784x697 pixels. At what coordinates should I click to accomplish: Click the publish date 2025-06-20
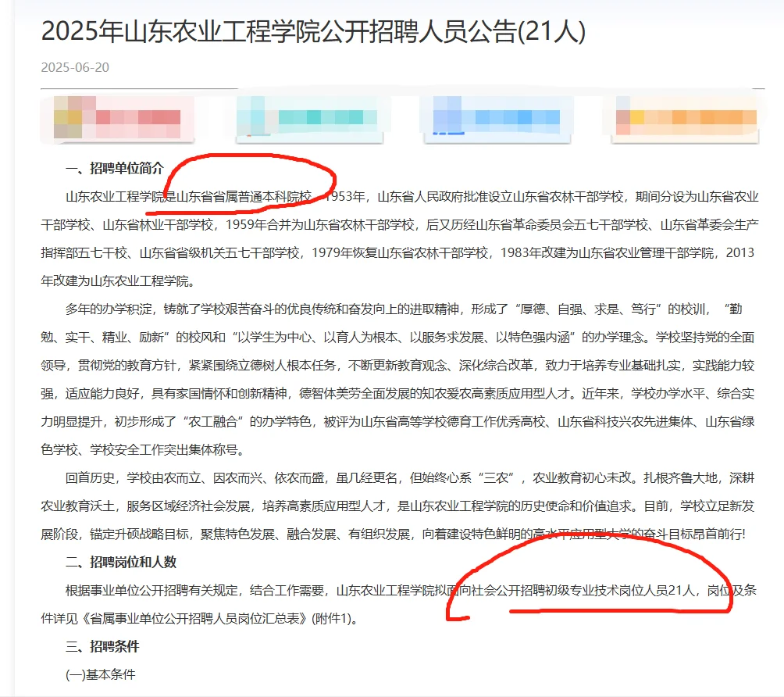75,67
